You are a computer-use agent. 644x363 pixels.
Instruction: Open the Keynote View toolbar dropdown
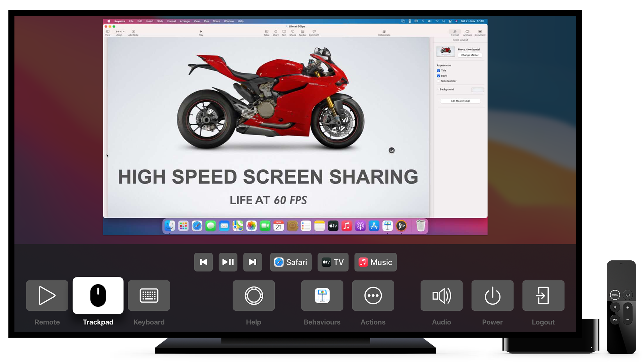click(x=108, y=33)
